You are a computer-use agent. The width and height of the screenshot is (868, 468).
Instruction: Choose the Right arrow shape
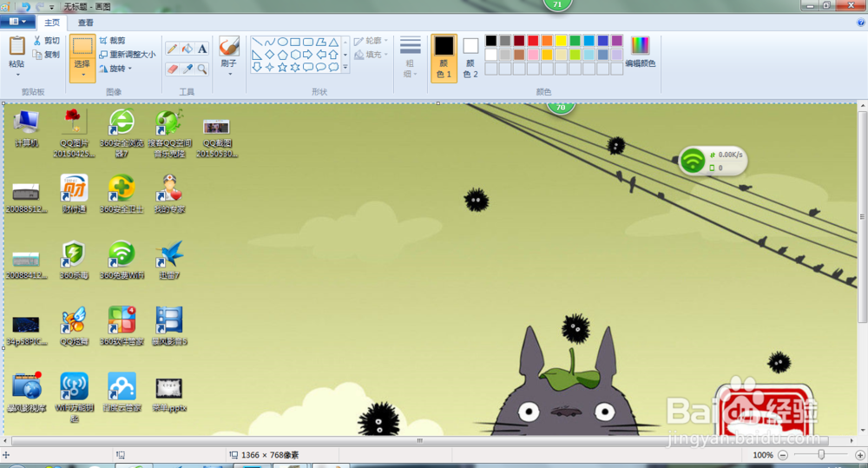point(308,55)
